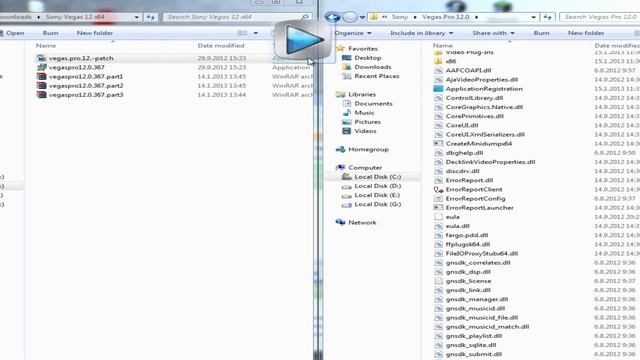Open the Share with menu
640x360 pixels.
coord(493,33)
